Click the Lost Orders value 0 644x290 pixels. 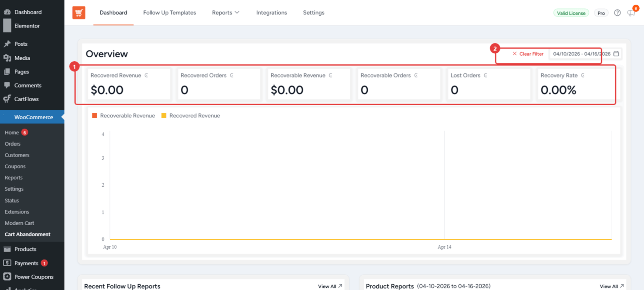[x=454, y=90]
